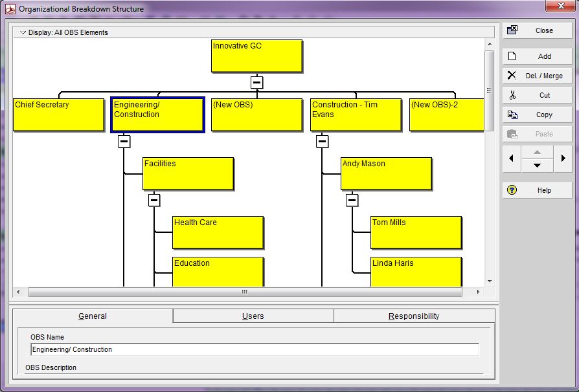Collapse the Andy Mason branch

[x=352, y=200]
